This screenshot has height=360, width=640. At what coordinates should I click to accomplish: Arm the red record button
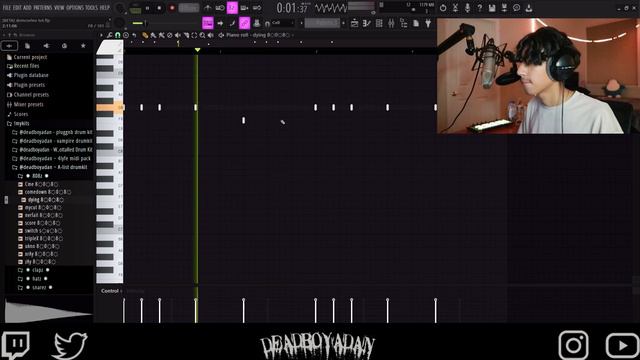(x=172, y=8)
